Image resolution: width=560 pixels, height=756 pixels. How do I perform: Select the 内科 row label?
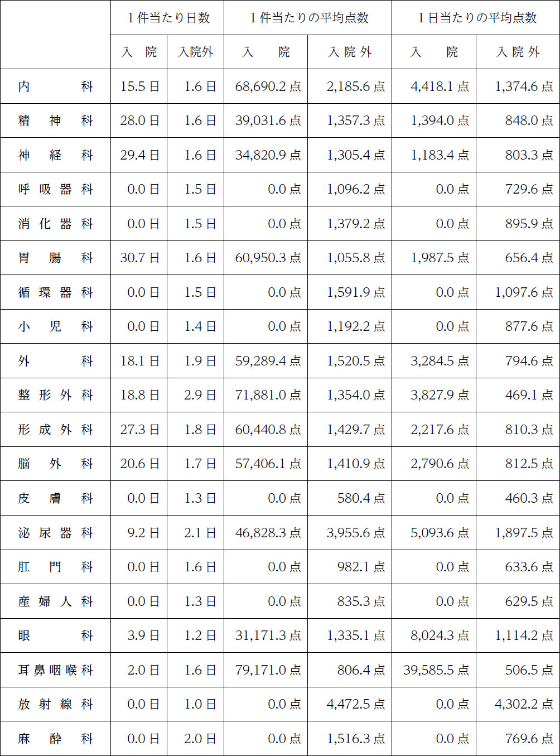point(55,86)
